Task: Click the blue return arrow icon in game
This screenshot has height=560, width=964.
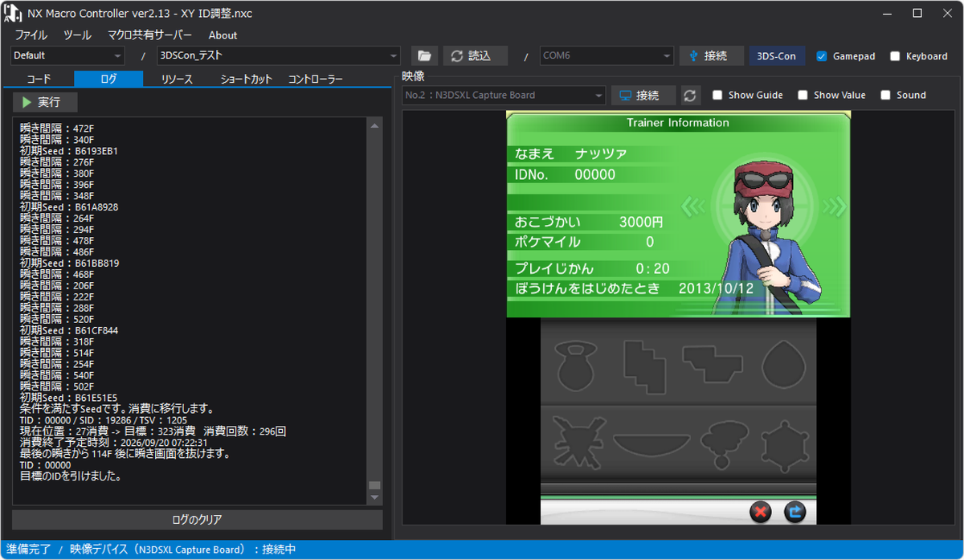Action: click(x=795, y=511)
